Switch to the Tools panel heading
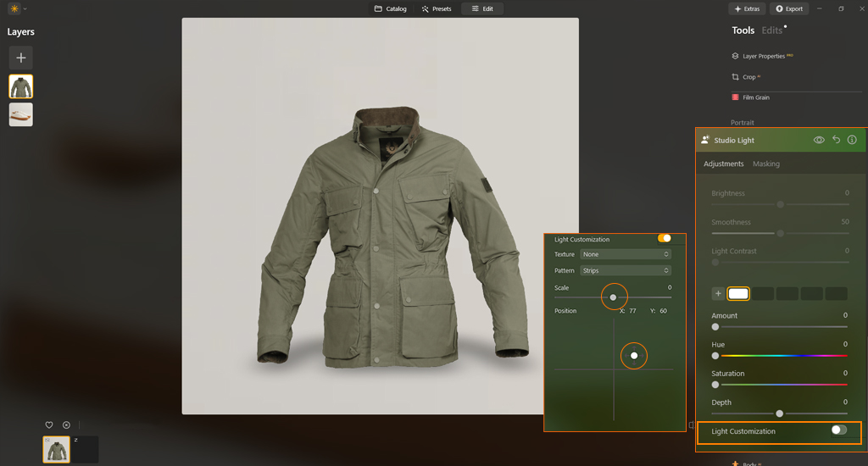This screenshot has width=868, height=466. 743,31
